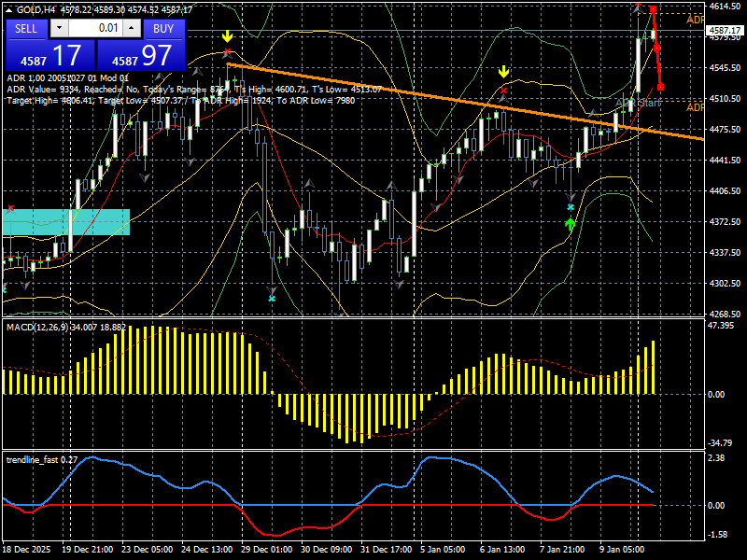
Task: Select the green up arrow near 7 Jan low
Action: [570, 224]
